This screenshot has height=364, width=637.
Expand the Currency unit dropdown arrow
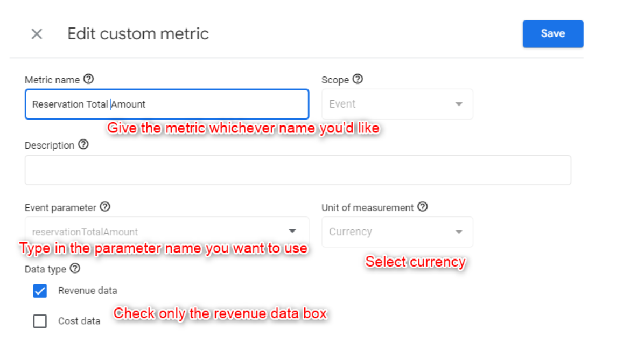point(459,232)
